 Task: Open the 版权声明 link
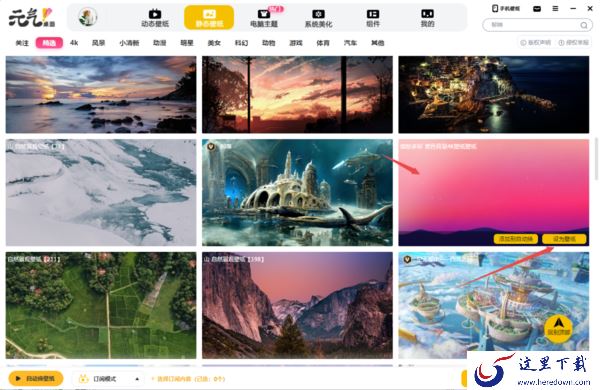coord(536,43)
